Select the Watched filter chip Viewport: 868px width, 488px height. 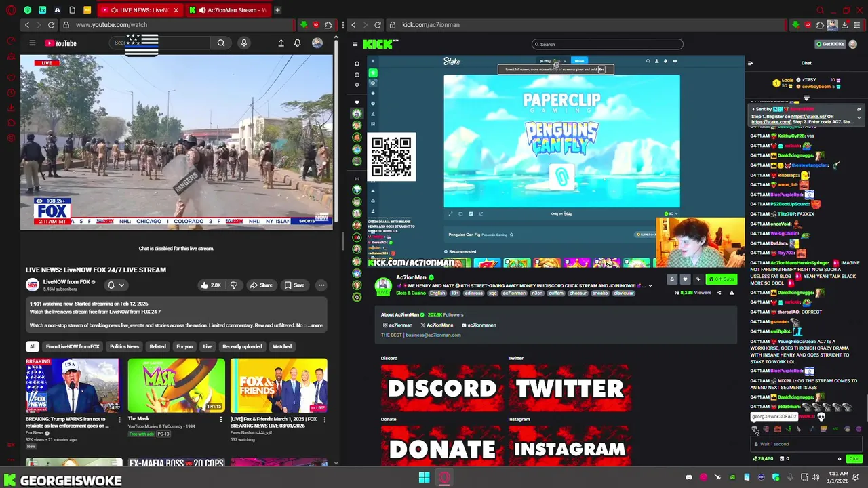click(281, 346)
